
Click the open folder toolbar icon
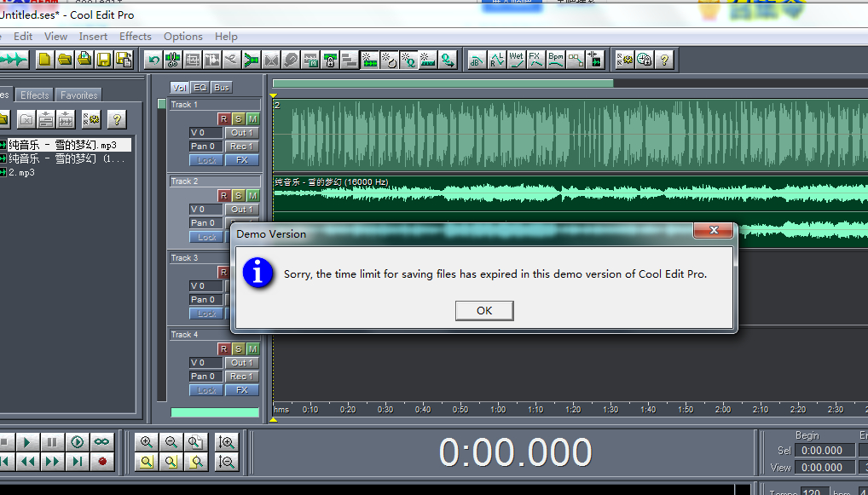coord(65,59)
